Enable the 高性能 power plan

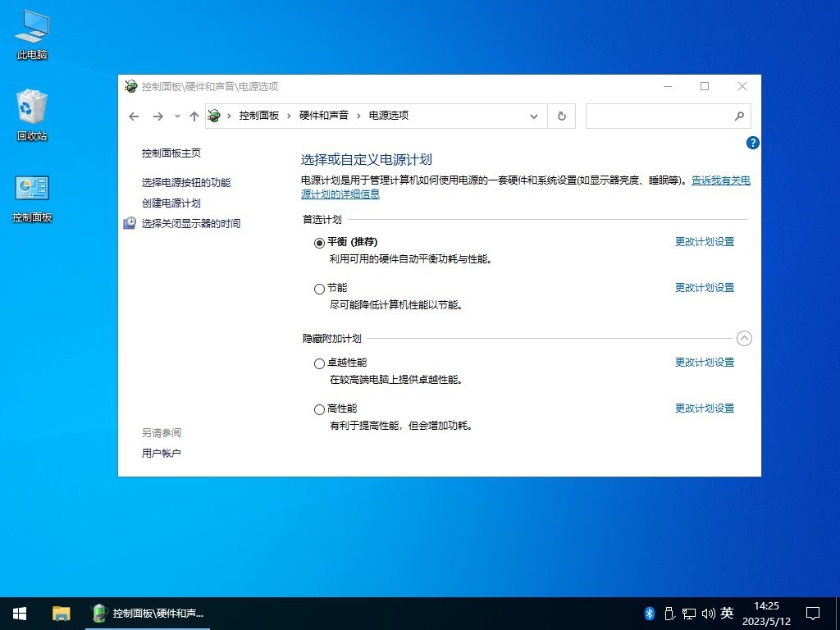point(319,408)
